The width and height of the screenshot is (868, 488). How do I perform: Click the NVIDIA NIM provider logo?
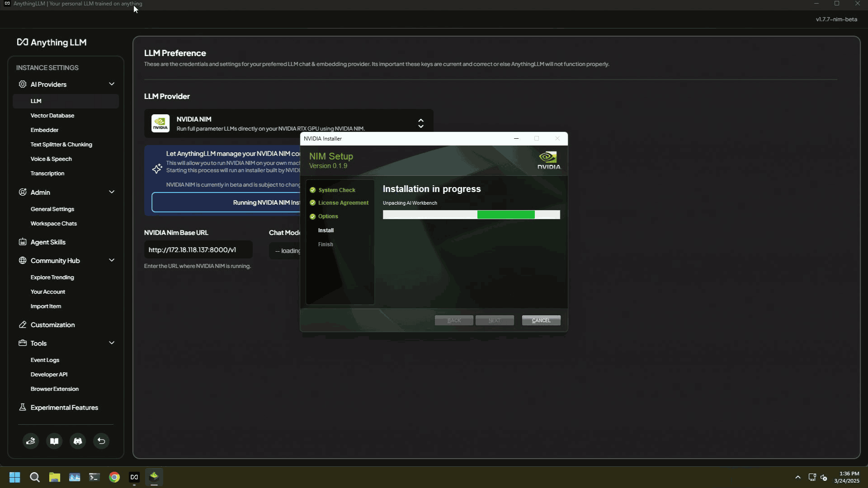[160, 123]
